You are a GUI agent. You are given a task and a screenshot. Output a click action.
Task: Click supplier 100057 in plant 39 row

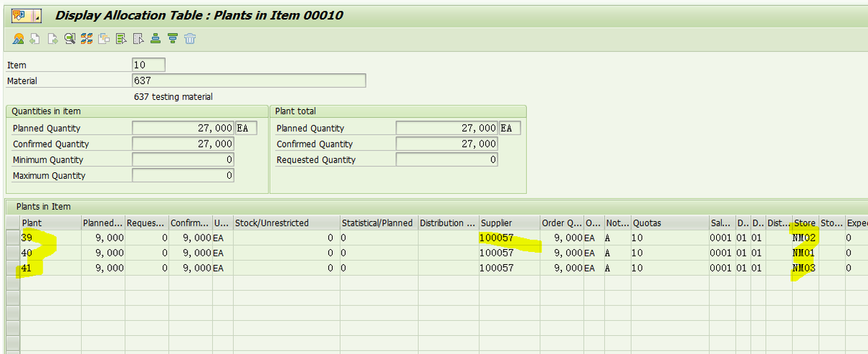509,237
